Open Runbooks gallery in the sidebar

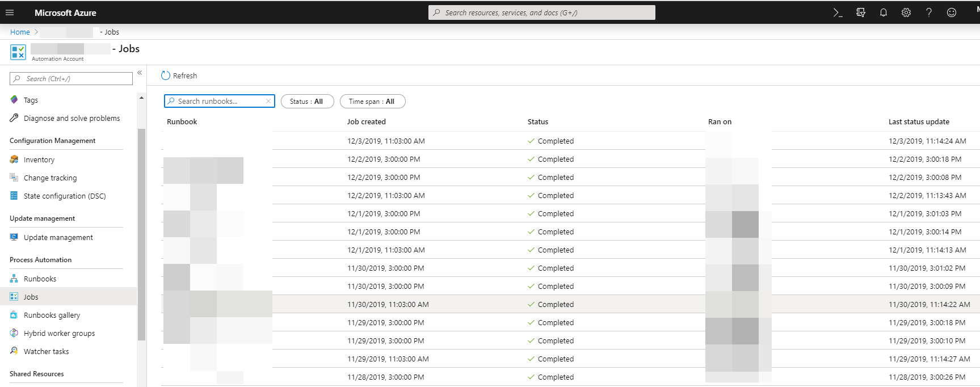click(52, 315)
